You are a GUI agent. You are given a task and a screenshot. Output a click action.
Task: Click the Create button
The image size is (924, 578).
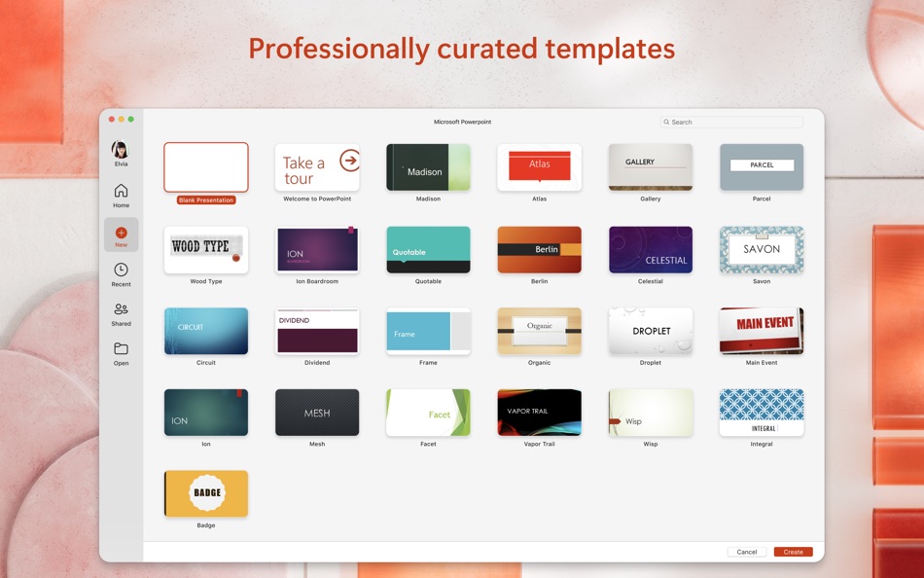793,552
